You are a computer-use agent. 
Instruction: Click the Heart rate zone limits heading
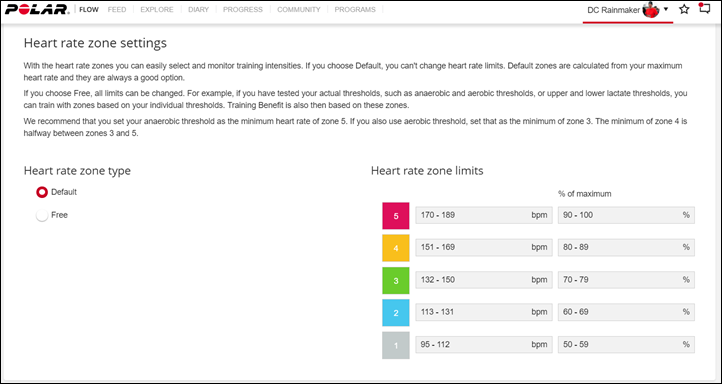[427, 171]
